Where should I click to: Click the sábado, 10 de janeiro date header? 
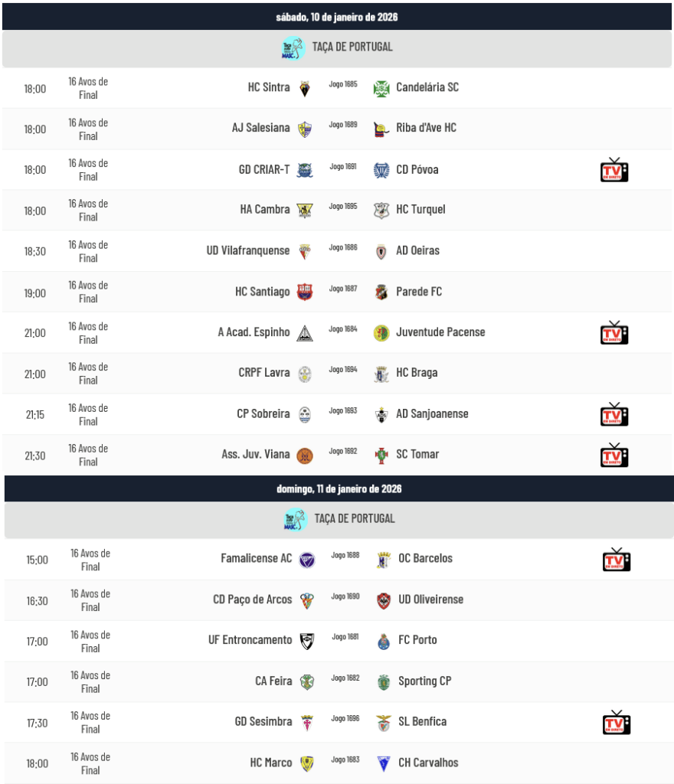point(337,17)
